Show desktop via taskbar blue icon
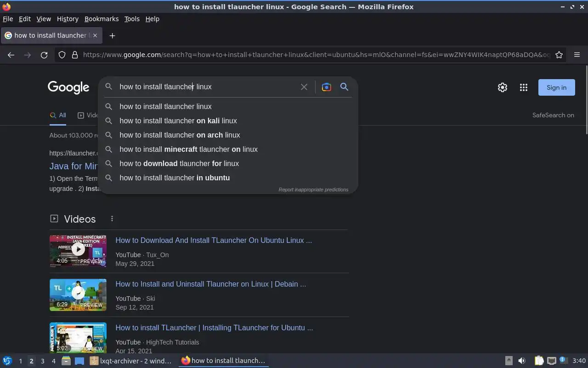Image resolution: width=588 pixels, height=368 pixels. pos(79,361)
